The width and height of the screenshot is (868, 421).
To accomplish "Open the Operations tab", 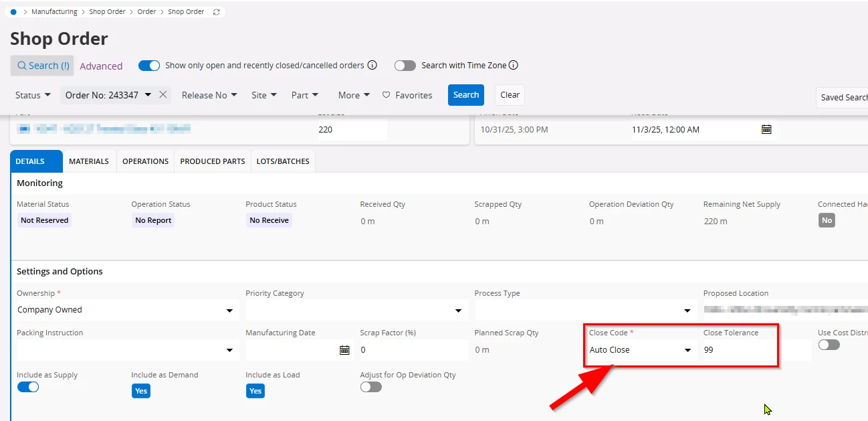I will [x=145, y=161].
